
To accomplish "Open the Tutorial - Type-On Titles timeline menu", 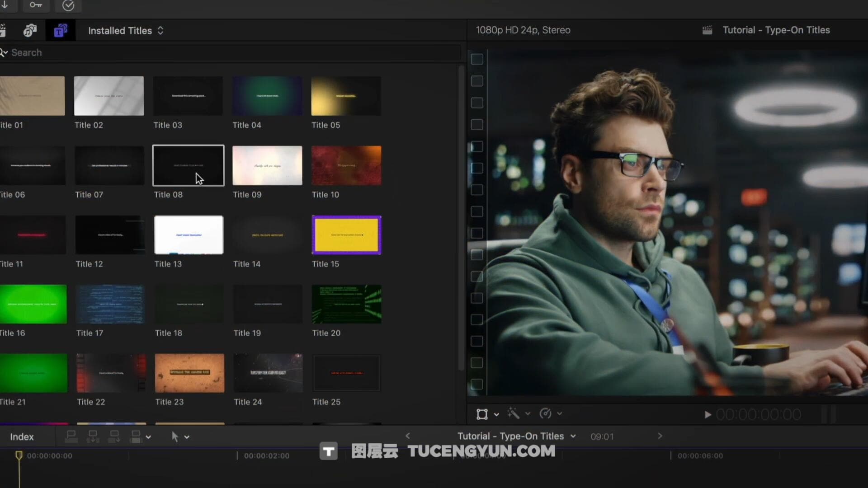I will [516, 436].
